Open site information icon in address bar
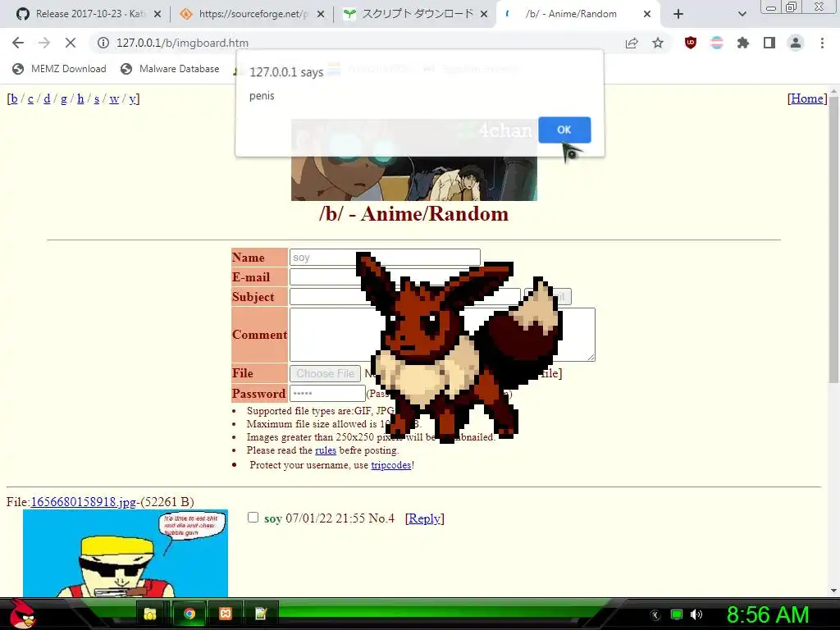This screenshot has height=630, width=840. 103,43
